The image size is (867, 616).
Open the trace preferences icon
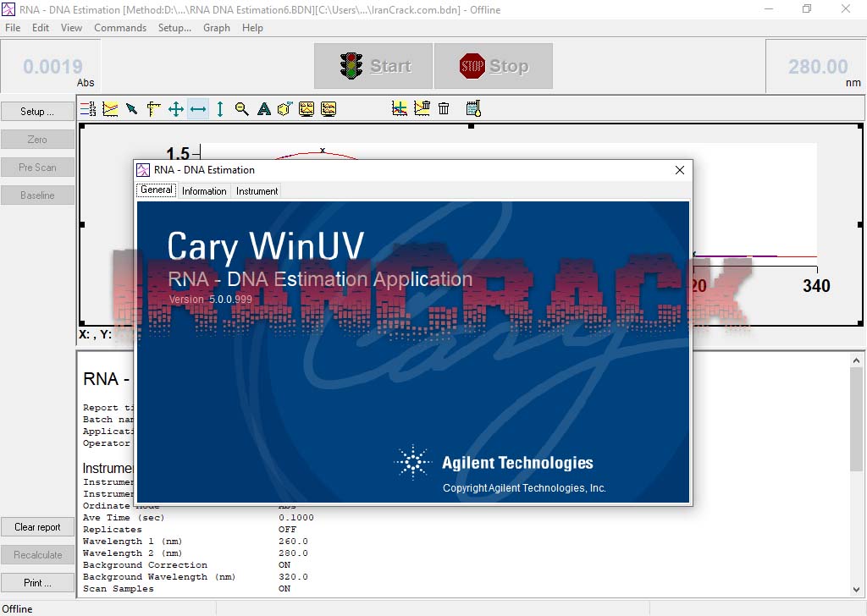tap(87, 108)
